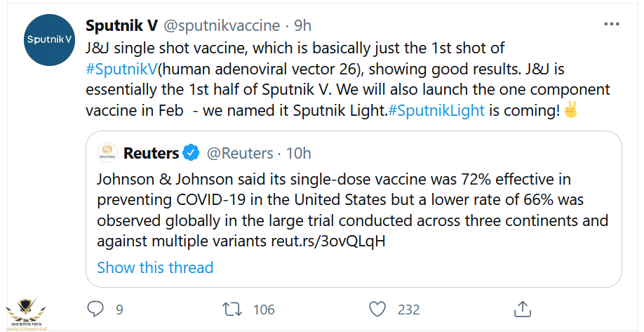Click the retweet arrows icon
Viewport: 644px width, 332px height.
pyautogui.click(x=232, y=309)
